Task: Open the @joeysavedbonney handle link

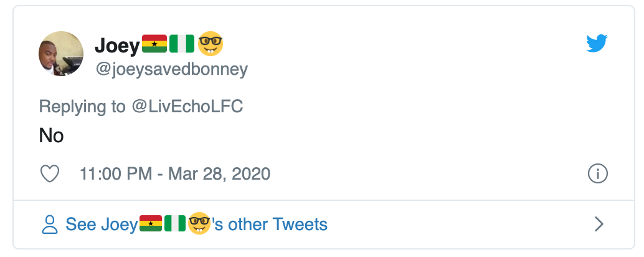Action: [171, 69]
